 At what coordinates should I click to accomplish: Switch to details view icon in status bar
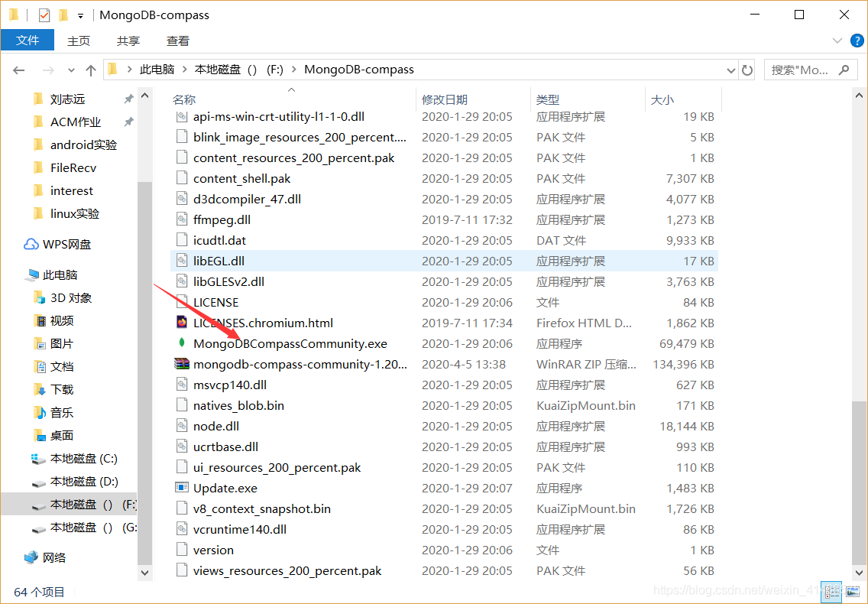pos(831,593)
